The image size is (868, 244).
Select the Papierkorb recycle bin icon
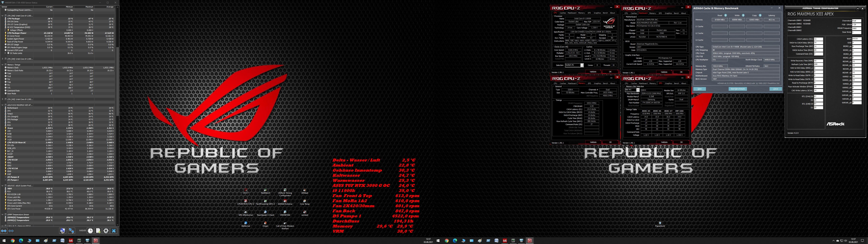click(x=660, y=225)
